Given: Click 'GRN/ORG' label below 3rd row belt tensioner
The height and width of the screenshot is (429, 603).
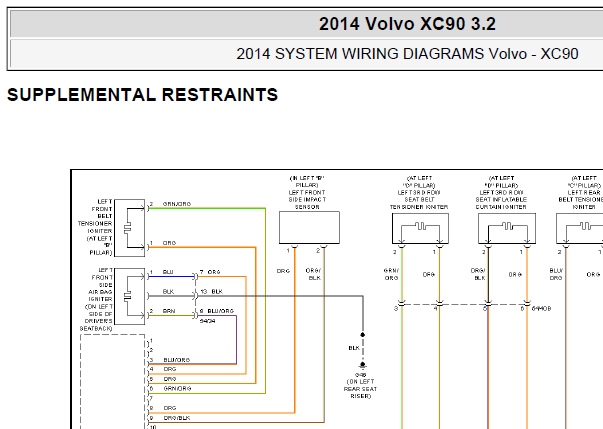Looking at the screenshot, I should pyautogui.click(x=391, y=274).
